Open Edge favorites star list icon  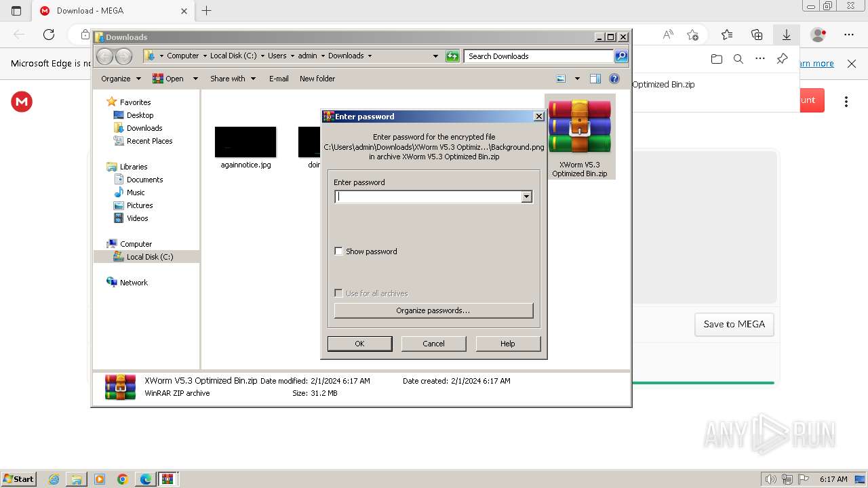727,35
